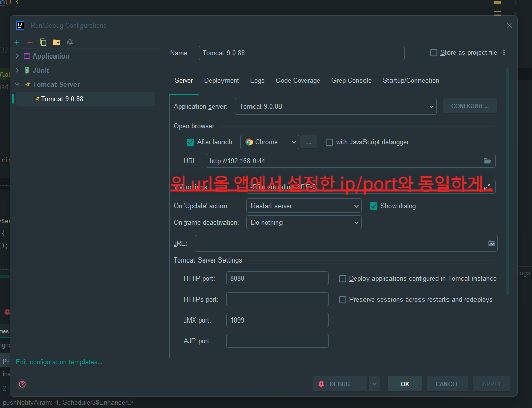Add a new configuration with plus icon
This screenshot has width=532, height=408.
(x=17, y=42)
